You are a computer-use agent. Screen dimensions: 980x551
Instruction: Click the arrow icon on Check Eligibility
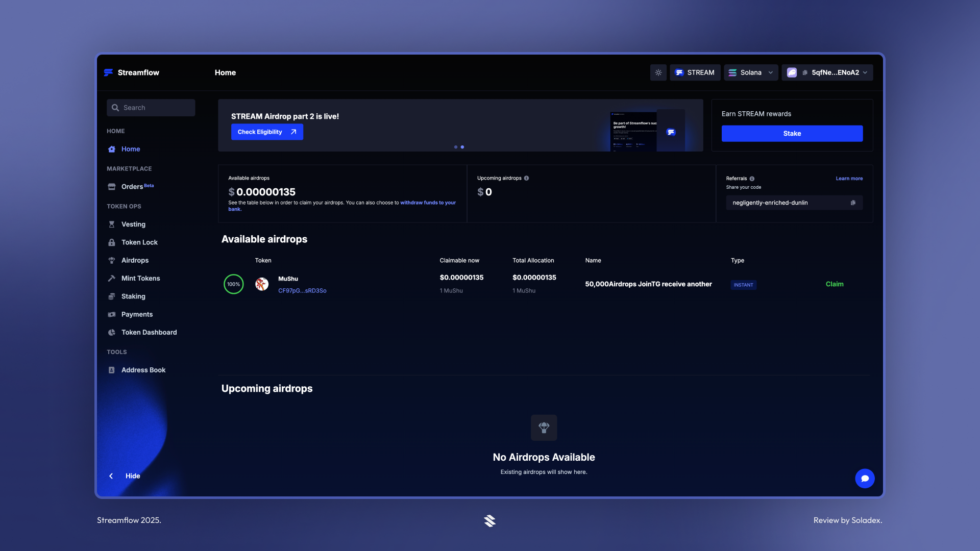pos(293,132)
